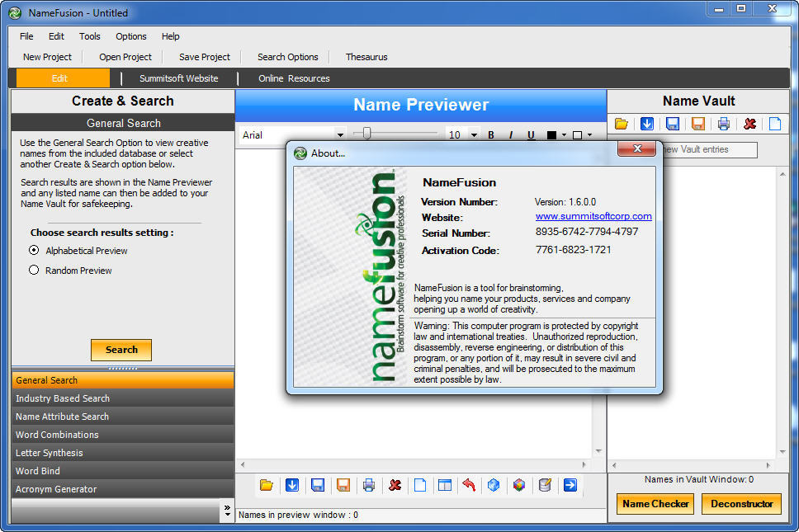The image size is (799, 532).
Task: Click the orange Search button
Action: (121, 350)
